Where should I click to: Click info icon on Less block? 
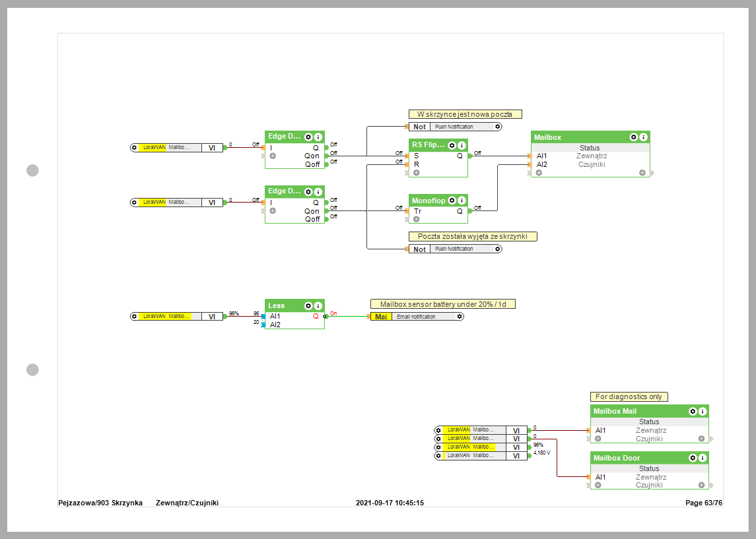click(318, 305)
